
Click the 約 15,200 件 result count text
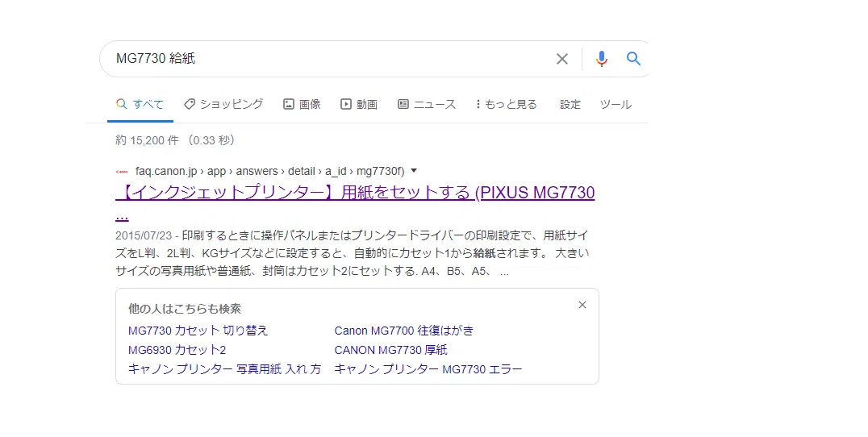[148, 140]
